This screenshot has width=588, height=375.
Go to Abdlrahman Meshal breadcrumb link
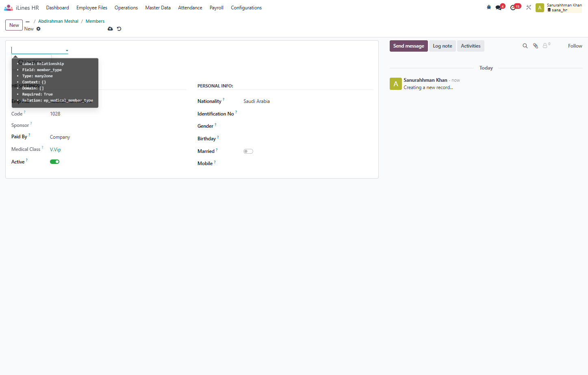tap(58, 21)
